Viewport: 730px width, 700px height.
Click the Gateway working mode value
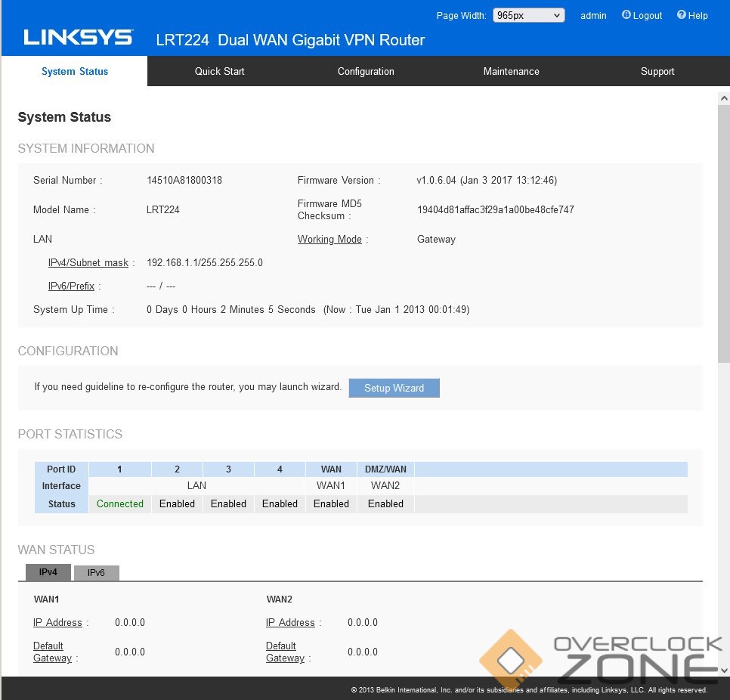pos(436,240)
